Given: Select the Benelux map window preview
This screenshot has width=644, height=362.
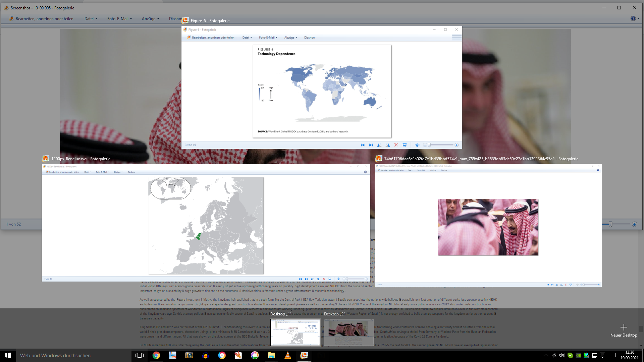Looking at the screenshot, I should click(206, 223).
